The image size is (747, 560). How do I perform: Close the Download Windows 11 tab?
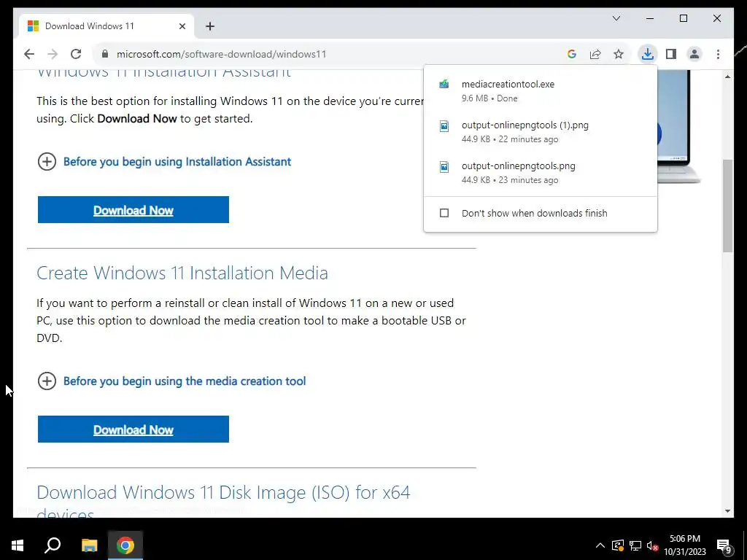pos(182,26)
